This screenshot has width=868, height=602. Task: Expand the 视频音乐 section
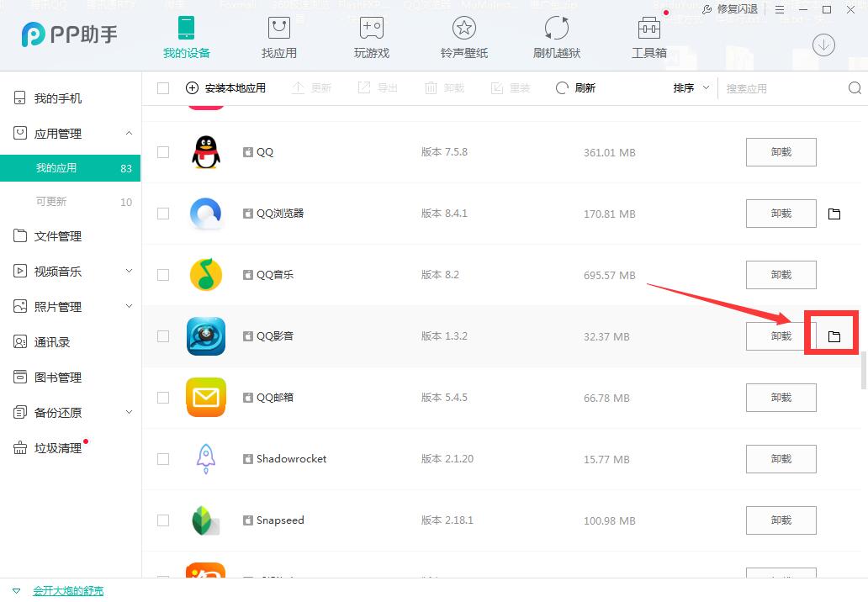[x=129, y=271]
